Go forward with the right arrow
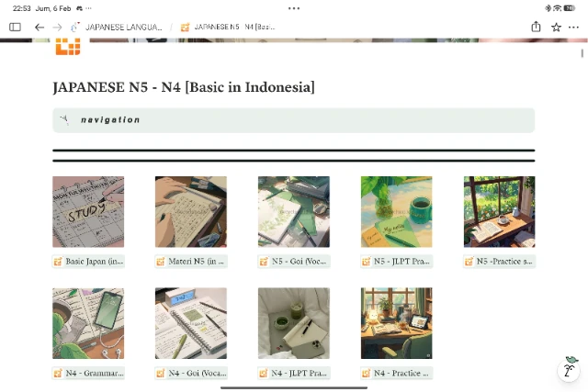The width and height of the screenshot is (588, 392). 57,28
